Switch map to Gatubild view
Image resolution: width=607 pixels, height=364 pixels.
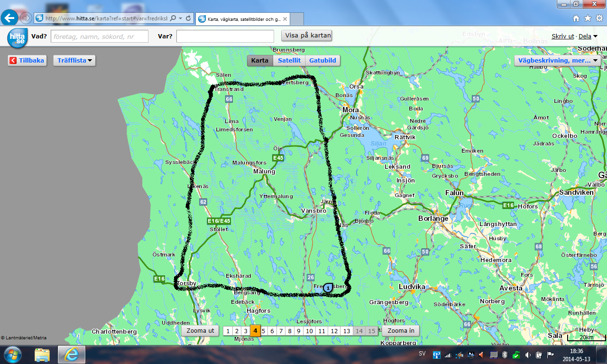pyautogui.click(x=322, y=60)
